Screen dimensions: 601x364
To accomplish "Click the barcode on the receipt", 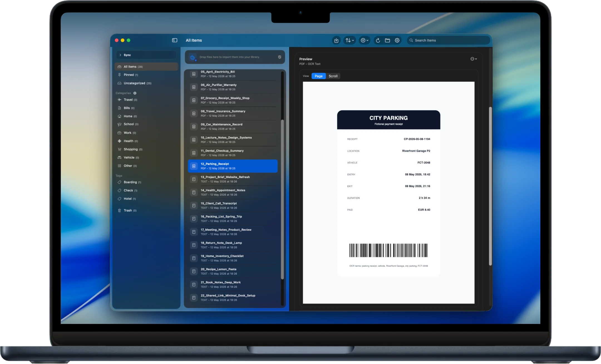I will point(388,250).
